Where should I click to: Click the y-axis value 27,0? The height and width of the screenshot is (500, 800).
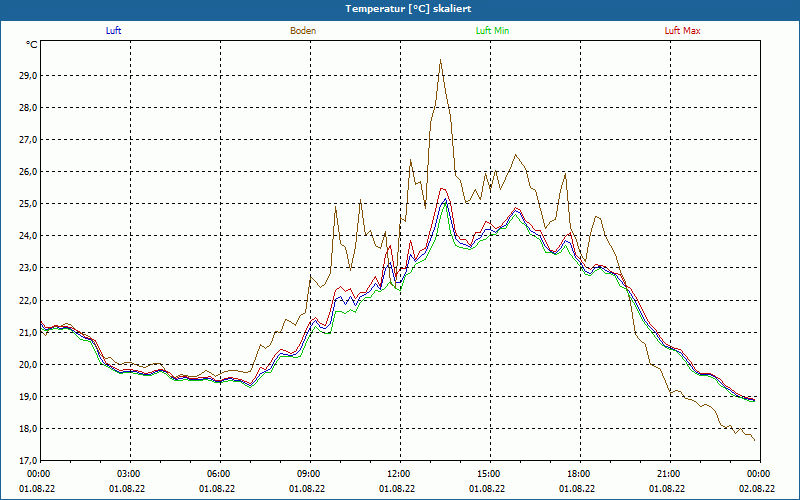[x=28, y=140]
